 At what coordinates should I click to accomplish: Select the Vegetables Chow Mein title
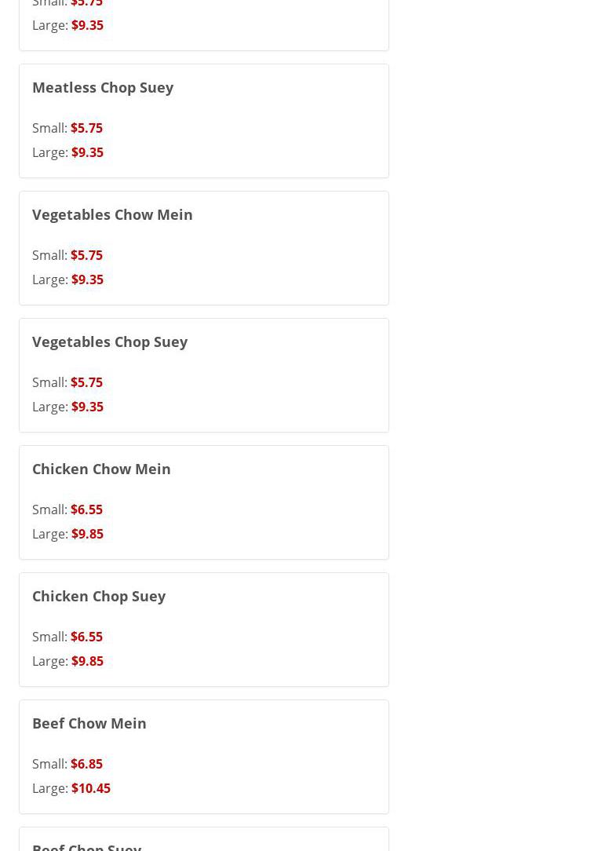coord(112,214)
